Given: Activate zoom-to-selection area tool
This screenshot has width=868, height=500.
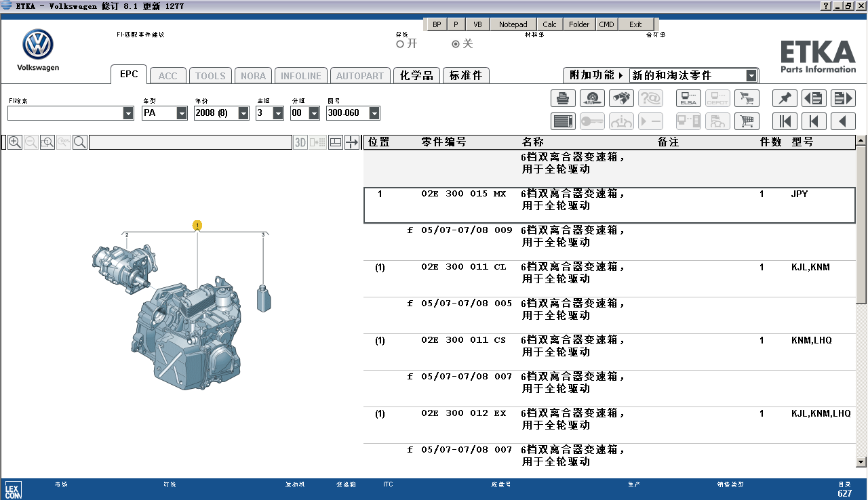Looking at the screenshot, I should (x=47, y=142).
